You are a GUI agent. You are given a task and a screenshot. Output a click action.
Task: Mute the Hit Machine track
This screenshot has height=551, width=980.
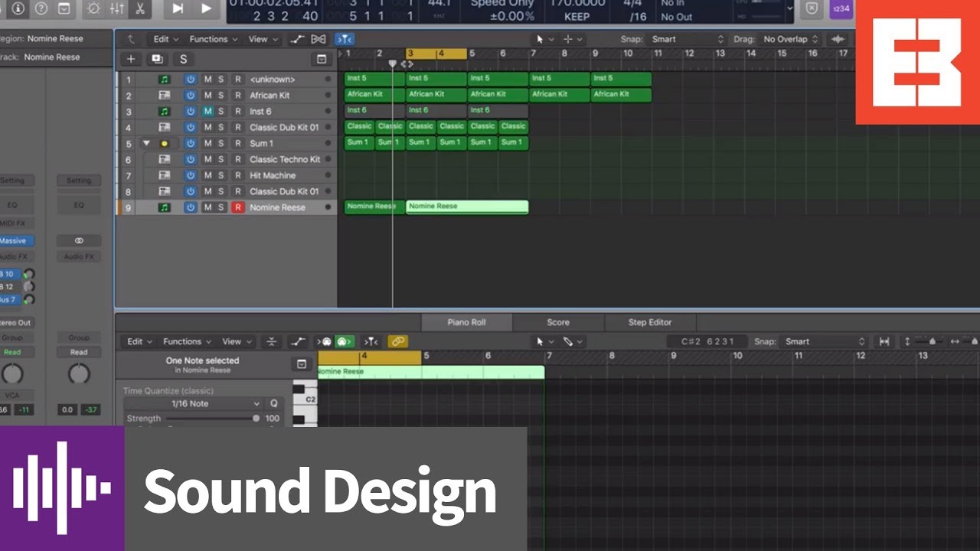[x=207, y=175]
